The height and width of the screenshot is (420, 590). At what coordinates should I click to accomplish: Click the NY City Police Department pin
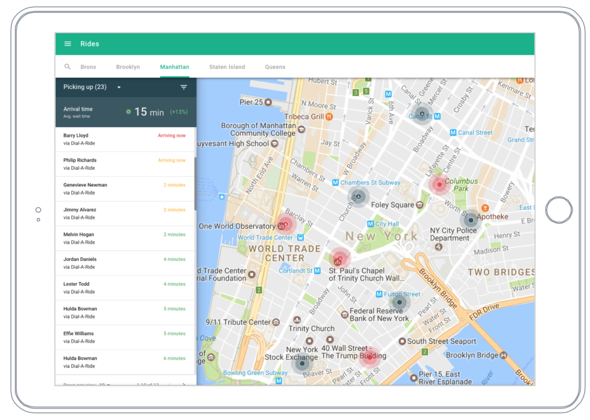pyautogui.click(x=438, y=247)
